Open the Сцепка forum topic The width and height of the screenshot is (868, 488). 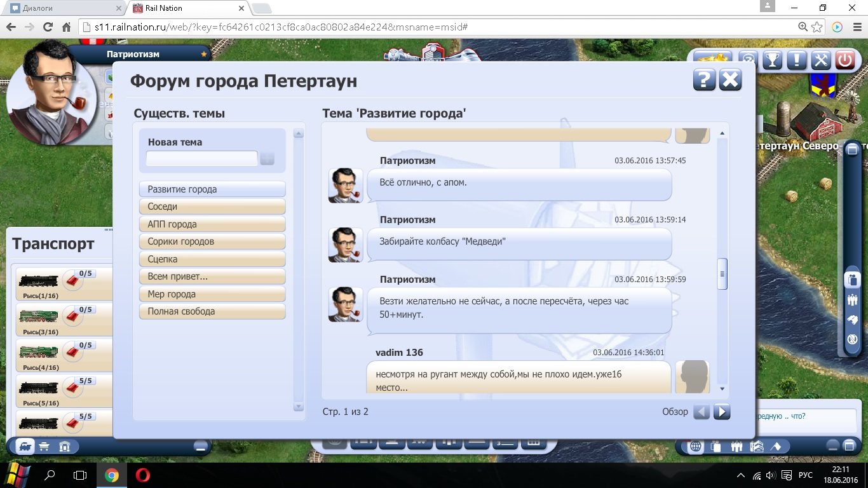tap(212, 259)
